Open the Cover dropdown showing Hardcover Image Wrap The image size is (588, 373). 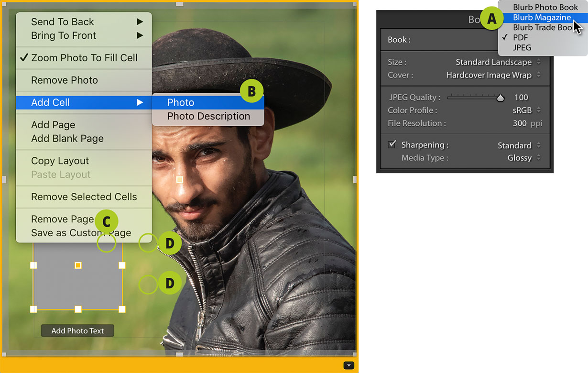(493, 75)
